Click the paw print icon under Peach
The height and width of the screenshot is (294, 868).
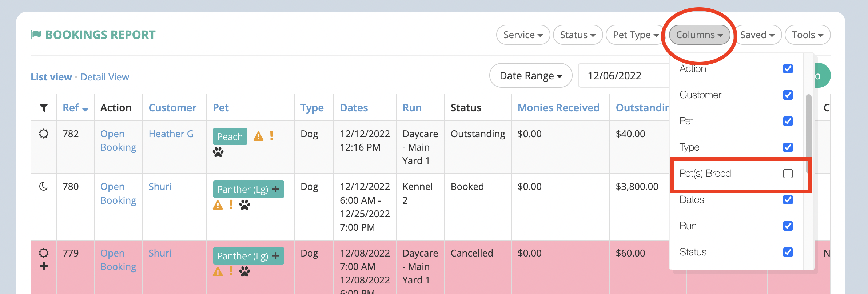(218, 152)
